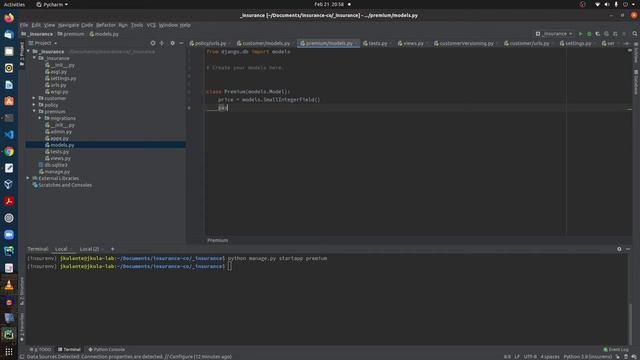
Task: Open PyCharm icon in the dock
Action: click(9, 335)
